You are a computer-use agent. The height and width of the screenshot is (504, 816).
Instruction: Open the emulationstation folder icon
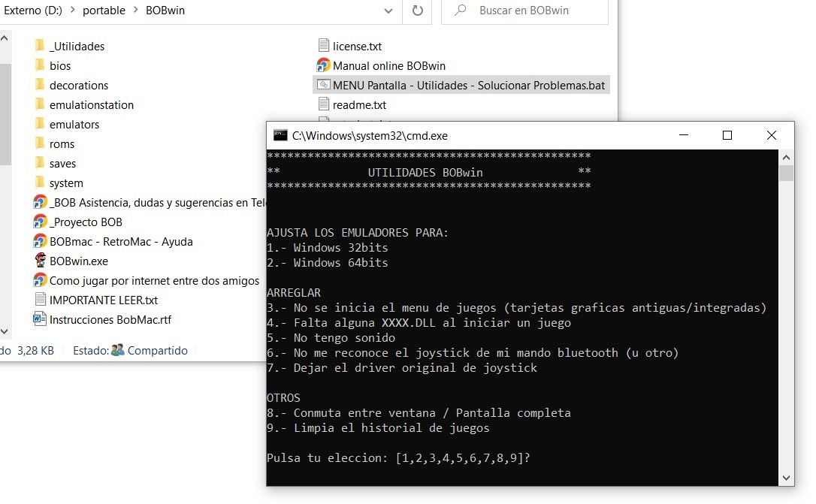[x=40, y=104]
